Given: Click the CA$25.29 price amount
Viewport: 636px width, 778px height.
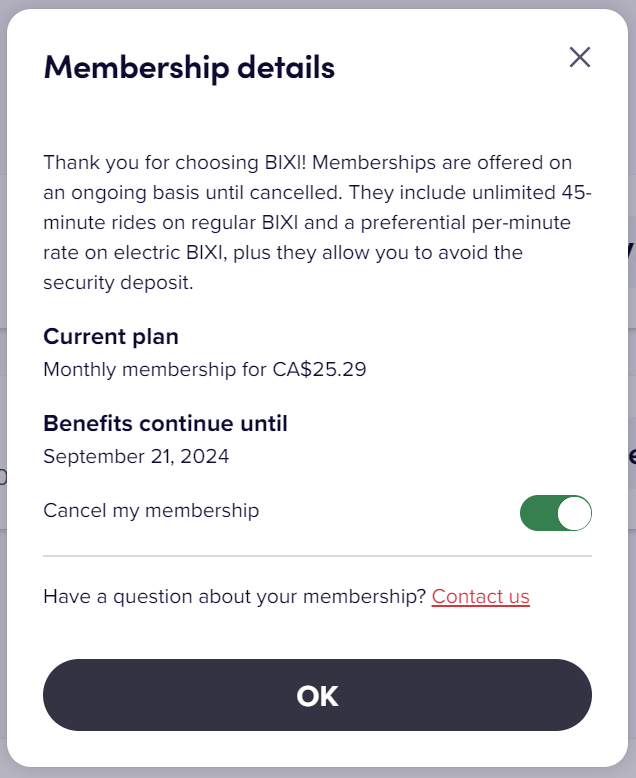Looking at the screenshot, I should (x=319, y=369).
